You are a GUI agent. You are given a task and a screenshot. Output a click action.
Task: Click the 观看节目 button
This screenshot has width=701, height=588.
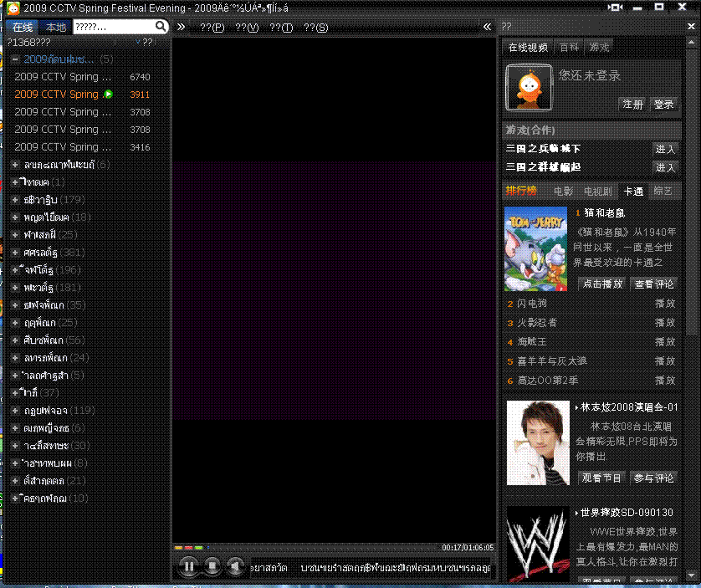[x=601, y=478]
